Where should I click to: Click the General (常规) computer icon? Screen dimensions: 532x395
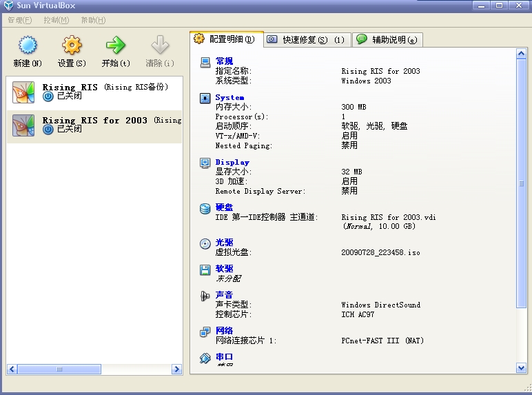205,63
